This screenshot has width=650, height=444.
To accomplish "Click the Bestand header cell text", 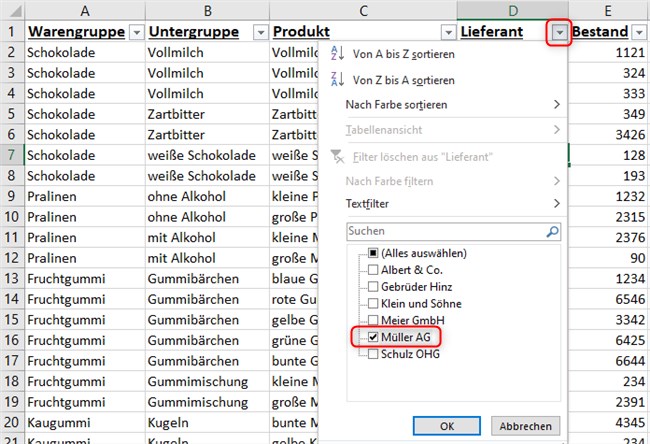I will [600, 32].
